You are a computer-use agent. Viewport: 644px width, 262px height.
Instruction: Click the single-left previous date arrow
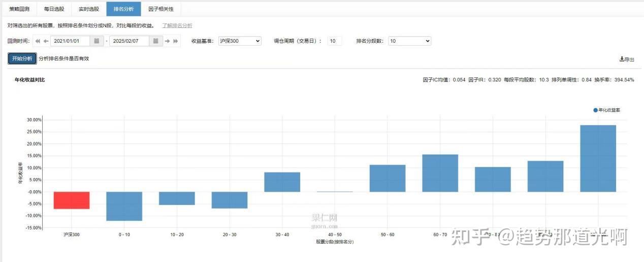tap(46, 41)
